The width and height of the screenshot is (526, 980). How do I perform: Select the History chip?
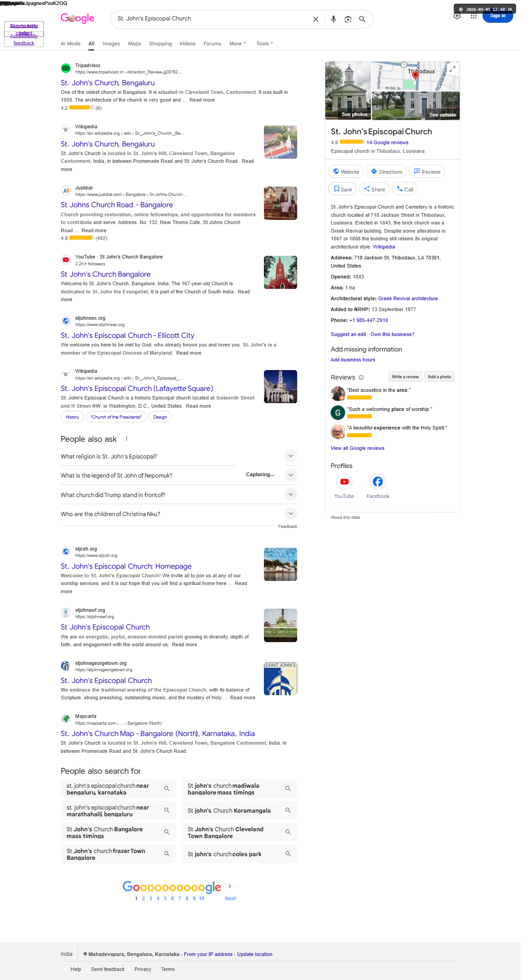72,417
